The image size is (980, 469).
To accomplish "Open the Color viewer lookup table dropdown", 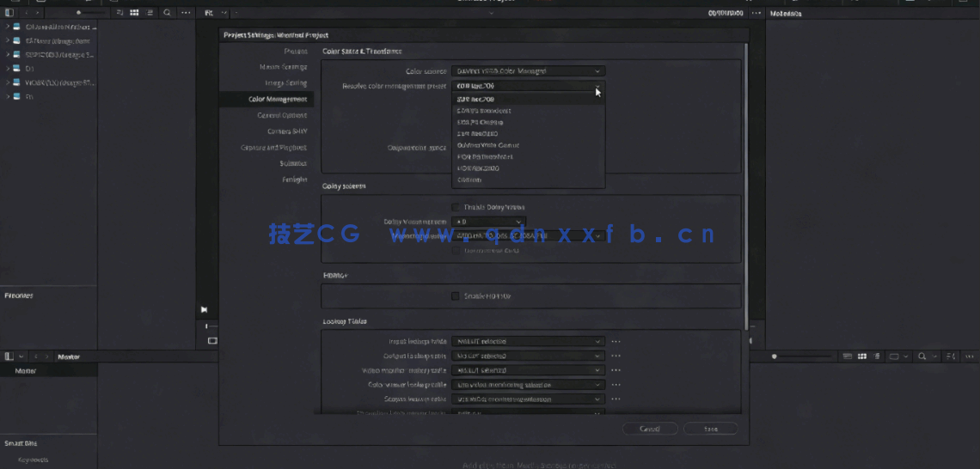I will (528, 385).
